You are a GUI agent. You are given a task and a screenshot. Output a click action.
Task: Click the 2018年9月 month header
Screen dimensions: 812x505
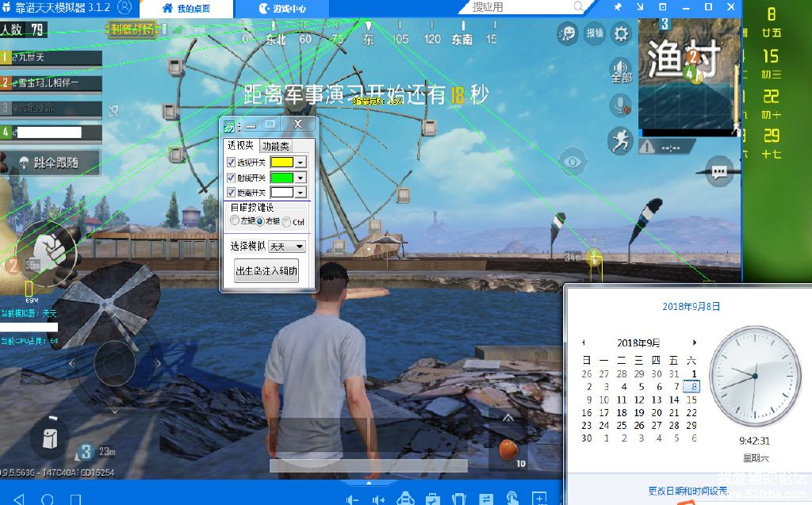(x=638, y=343)
